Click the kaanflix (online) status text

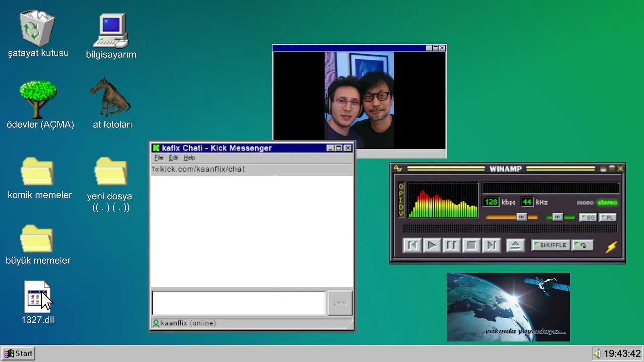(x=188, y=323)
